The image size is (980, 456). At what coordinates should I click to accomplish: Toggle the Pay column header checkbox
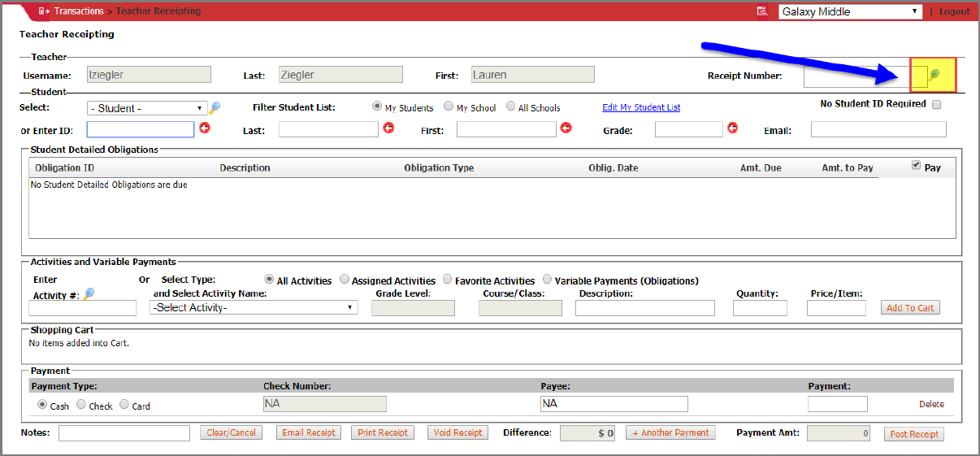[917, 166]
